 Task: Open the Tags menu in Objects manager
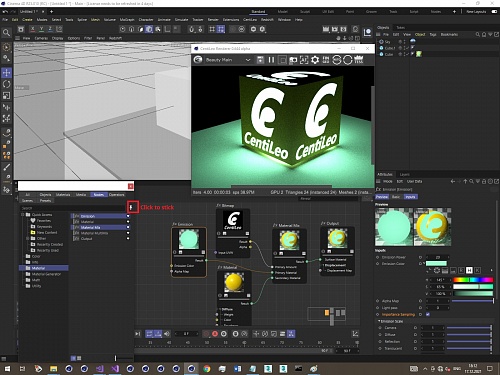[433, 34]
